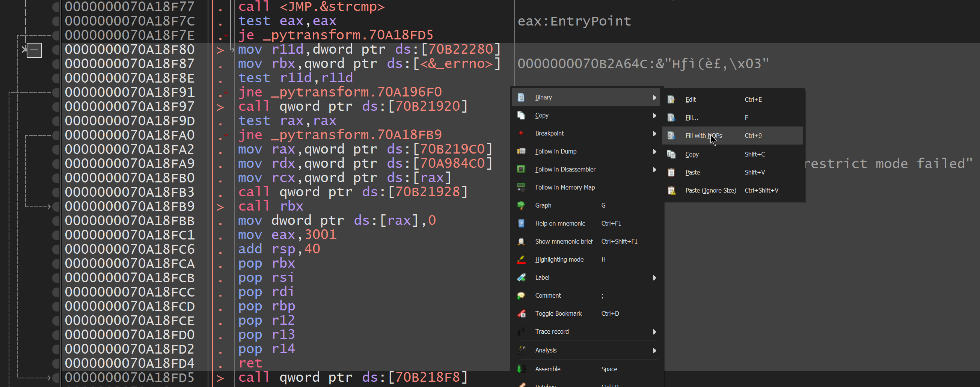Open the Fill... binary option
980x387 pixels.
691,118
